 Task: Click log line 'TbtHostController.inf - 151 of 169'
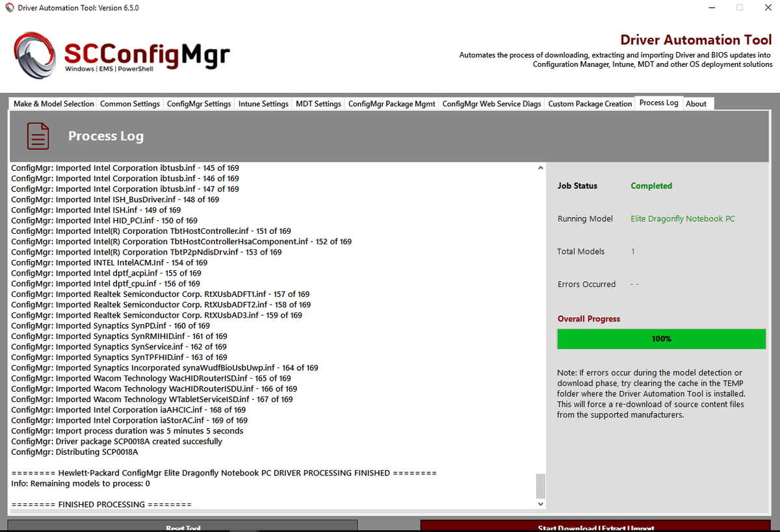(x=151, y=231)
